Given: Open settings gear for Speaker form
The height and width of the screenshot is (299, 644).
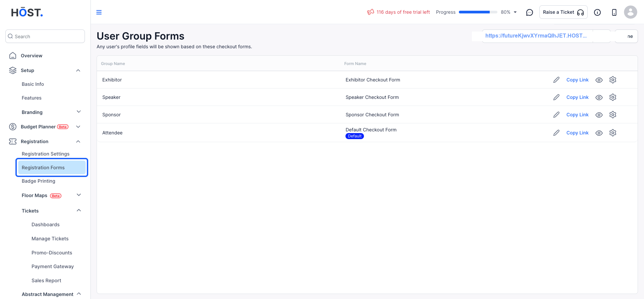Looking at the screenshot, I should 613,97.
